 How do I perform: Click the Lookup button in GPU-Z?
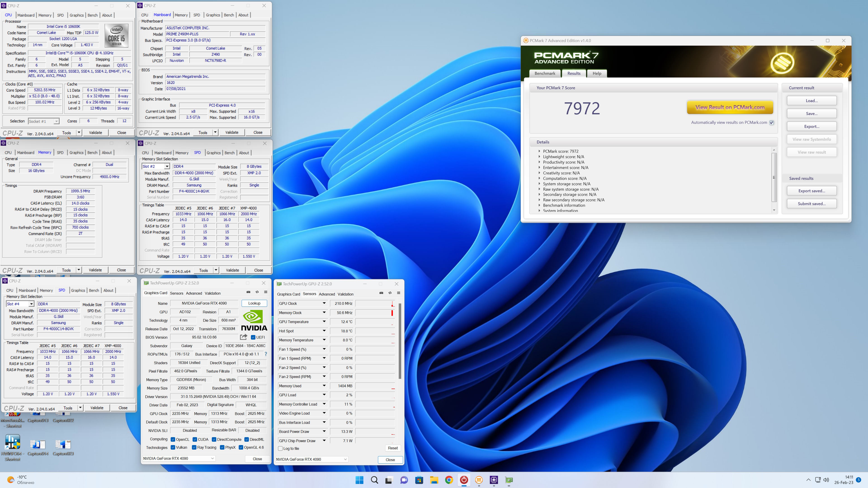click(x=254, y=303)
